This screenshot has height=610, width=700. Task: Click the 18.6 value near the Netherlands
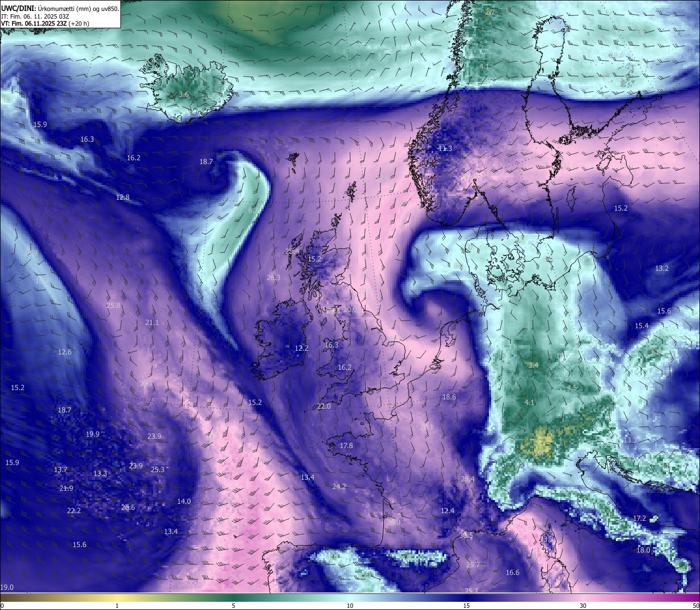click(449, 397)
